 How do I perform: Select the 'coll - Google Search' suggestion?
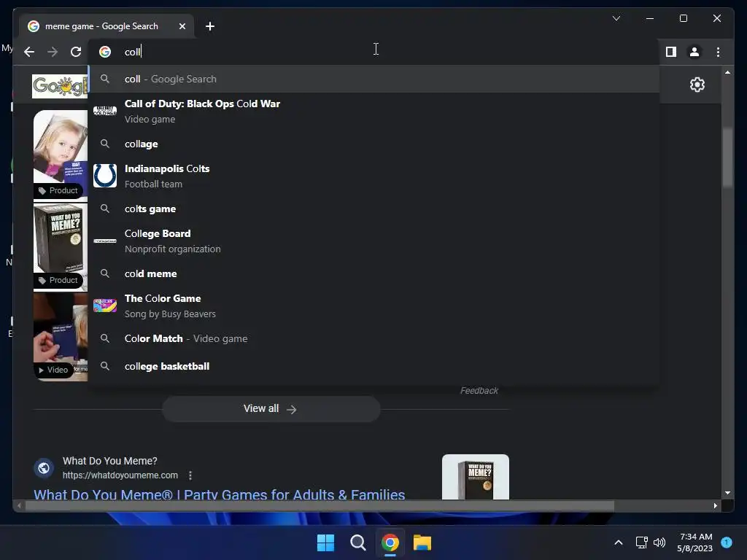[374, 79]
